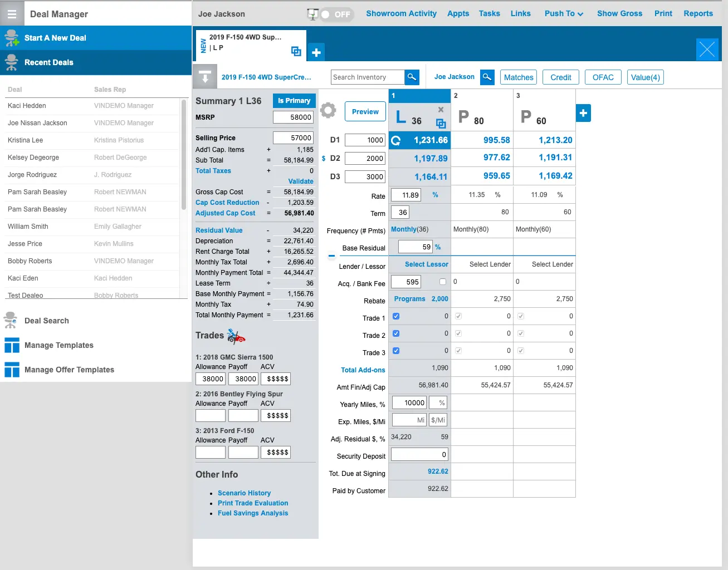Select the Search Inventory magnifier icon
The height and width of the screenshot is (570, 728).
[x=412, y=77]
